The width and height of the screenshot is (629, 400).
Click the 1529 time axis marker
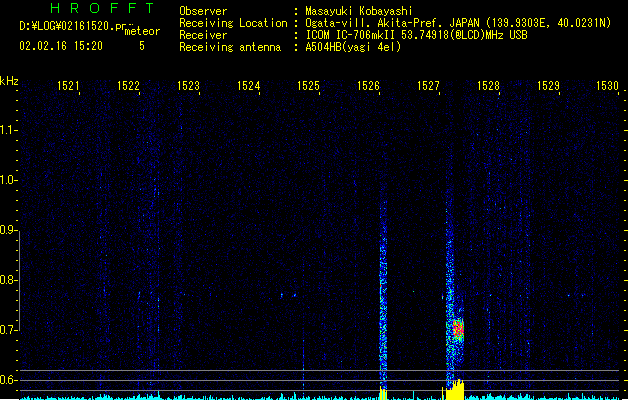pyautogui.click(x=548, y=86)
